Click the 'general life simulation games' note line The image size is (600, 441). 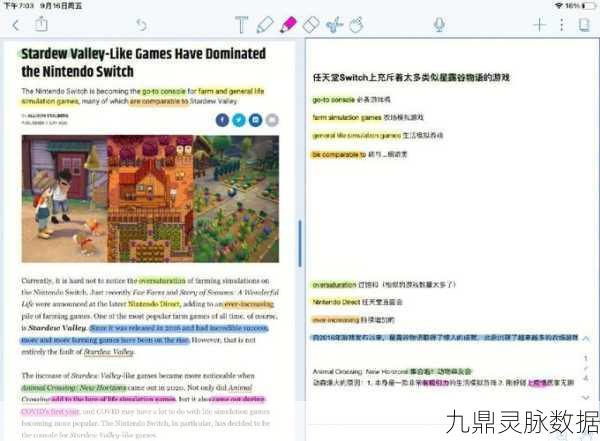tap(378, 136)
